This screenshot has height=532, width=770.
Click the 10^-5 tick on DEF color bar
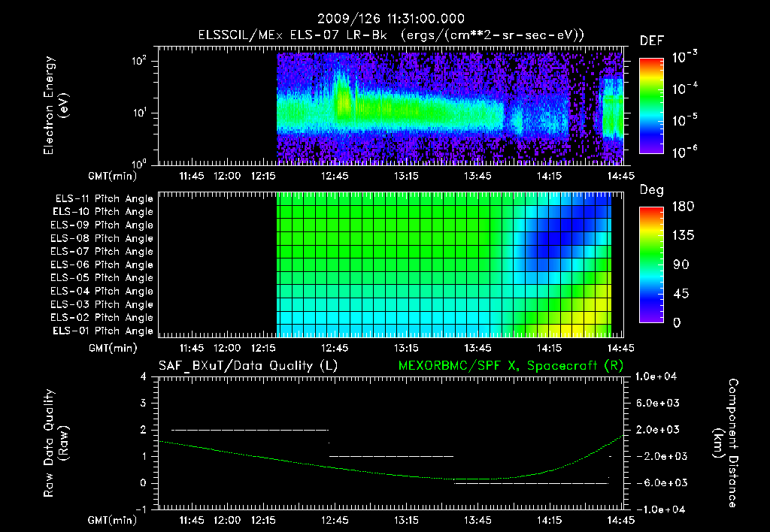(684, 119)
